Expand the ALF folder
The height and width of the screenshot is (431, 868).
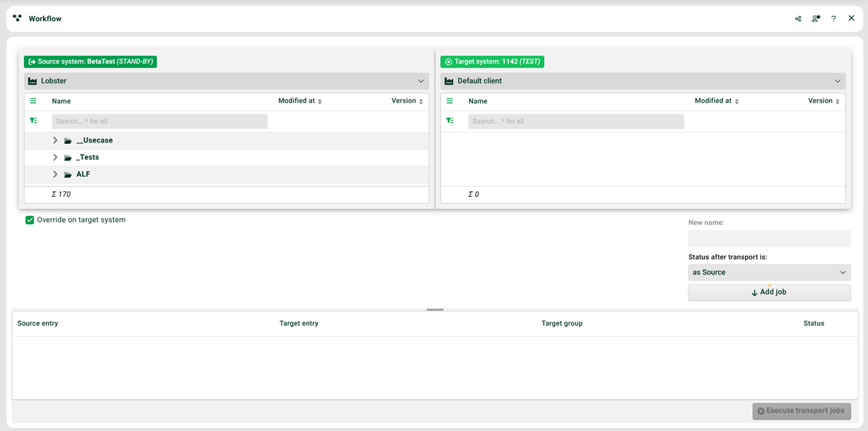55,174
